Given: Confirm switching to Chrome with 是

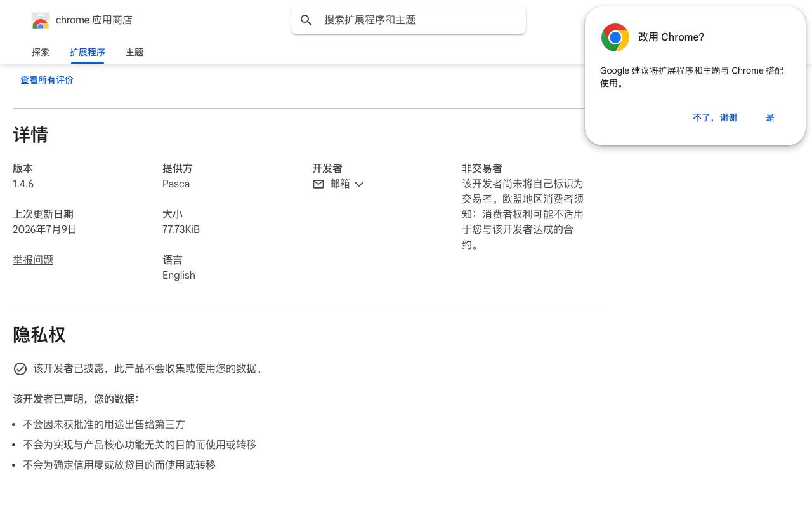Looking at the screenshot, I should point(770,117).
